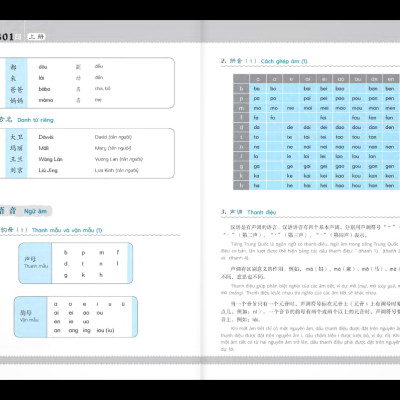Click the "bao" cell in syllable table
The image size is (400, 400).
click(340, 89)
